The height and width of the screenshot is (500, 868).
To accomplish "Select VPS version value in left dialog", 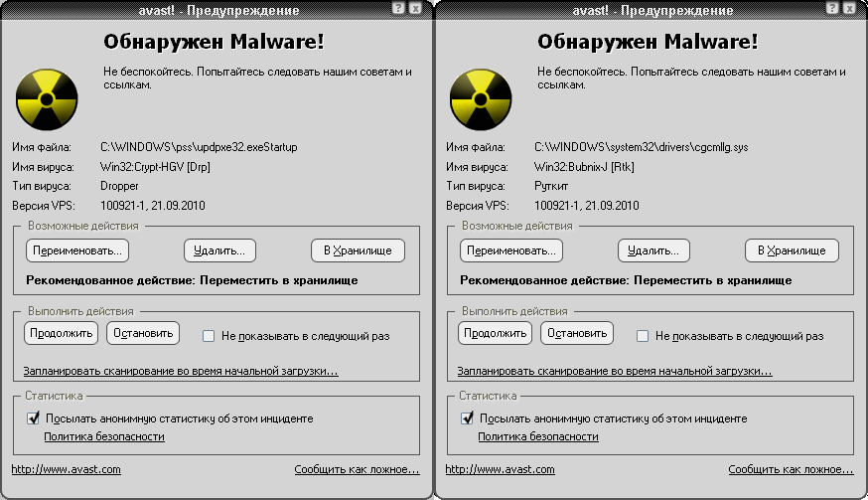I will coord(152,206).
